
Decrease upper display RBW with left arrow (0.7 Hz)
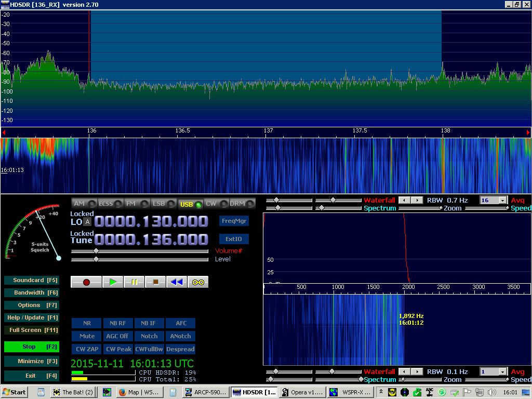coord(404,200)
